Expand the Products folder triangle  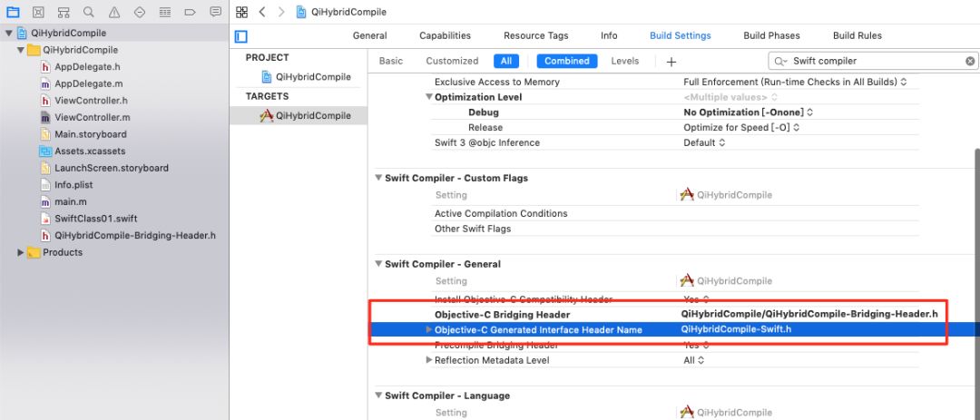21,252
